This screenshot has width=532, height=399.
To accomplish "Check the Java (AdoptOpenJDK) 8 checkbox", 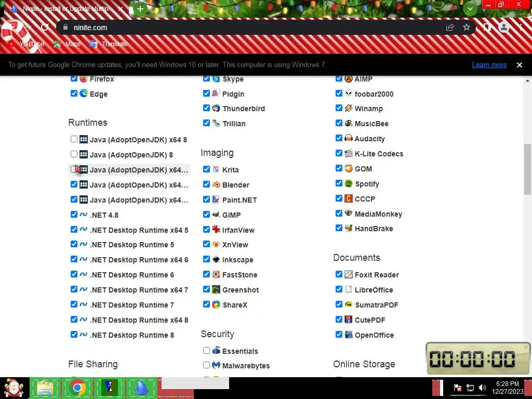I will point(74,154).
